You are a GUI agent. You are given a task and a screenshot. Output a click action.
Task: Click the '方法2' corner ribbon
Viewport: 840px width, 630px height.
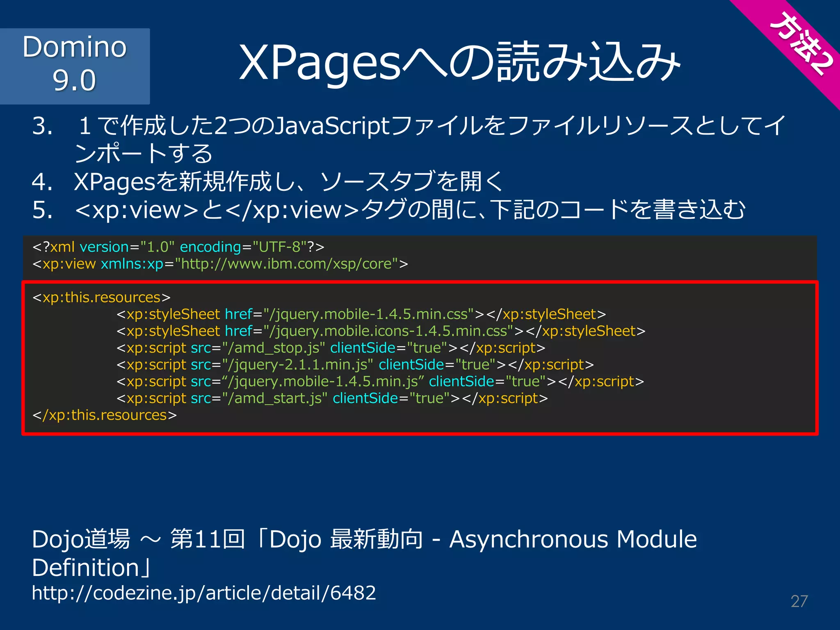[x=801, y=44]
